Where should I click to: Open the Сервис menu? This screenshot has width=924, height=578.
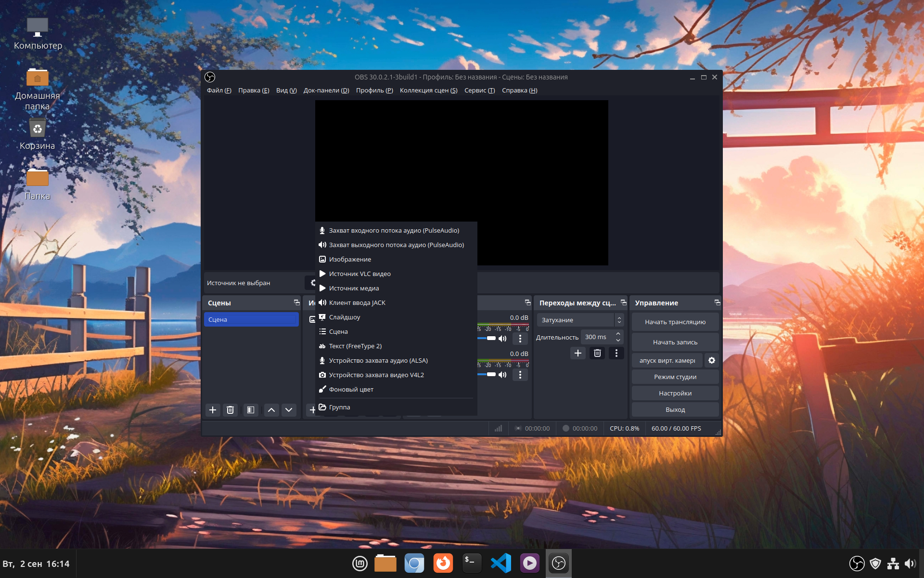coord(479,91)
